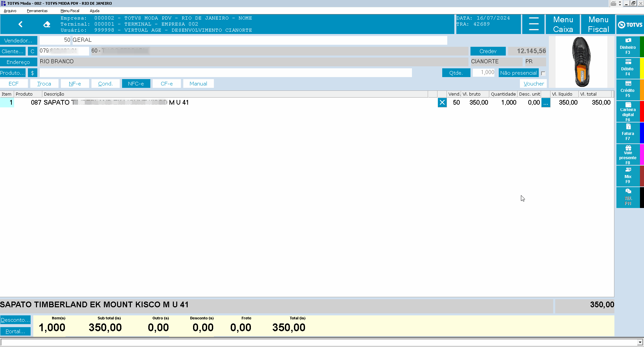Select the Manual option
Image resolution: width=644 pixels, height=347 pixels.
click(x=198, y=83)
